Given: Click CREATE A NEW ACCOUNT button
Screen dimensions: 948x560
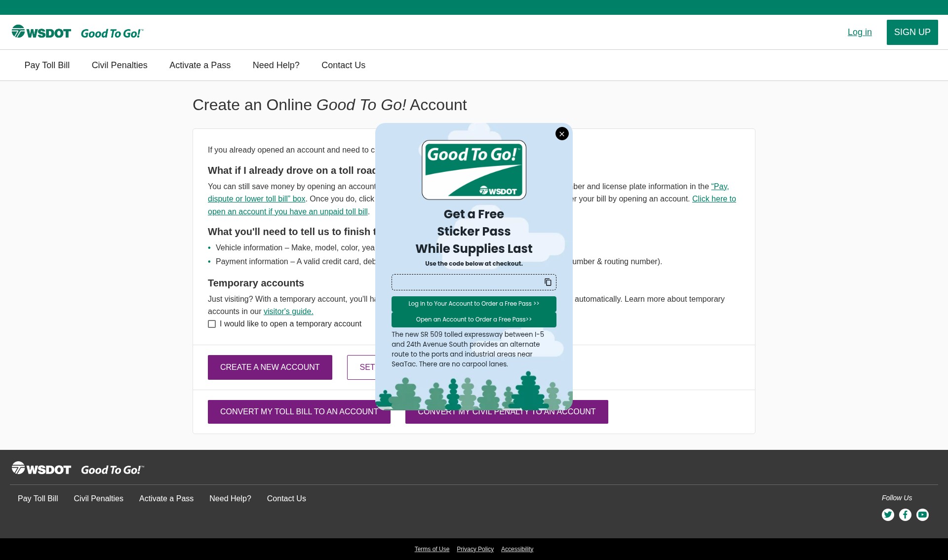Looking at the screenshot, I should 270,367.
